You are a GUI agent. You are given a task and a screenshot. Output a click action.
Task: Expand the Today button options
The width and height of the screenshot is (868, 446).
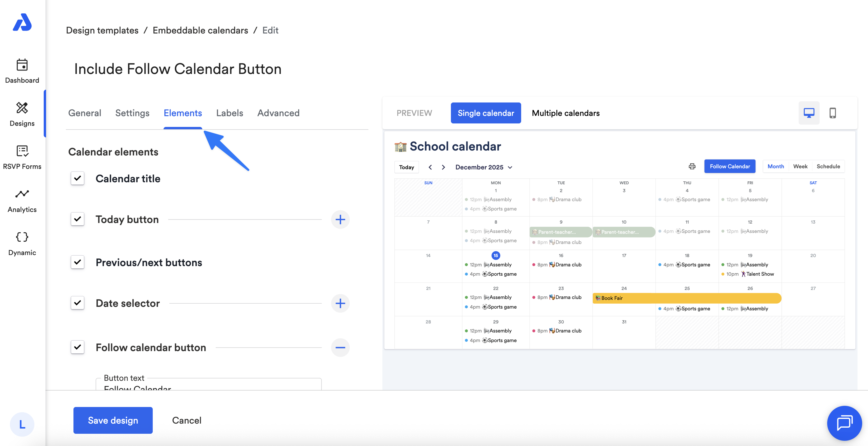[x=340, y=220]
